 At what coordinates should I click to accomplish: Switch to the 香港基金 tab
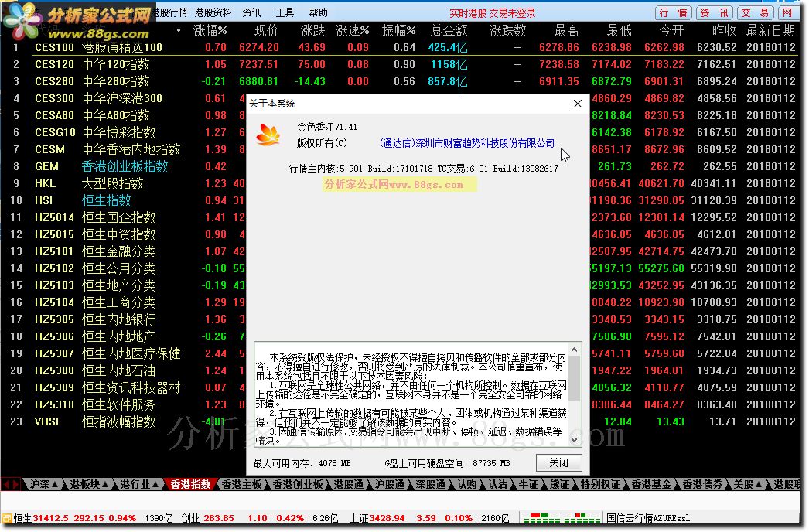tap(651, 485)
